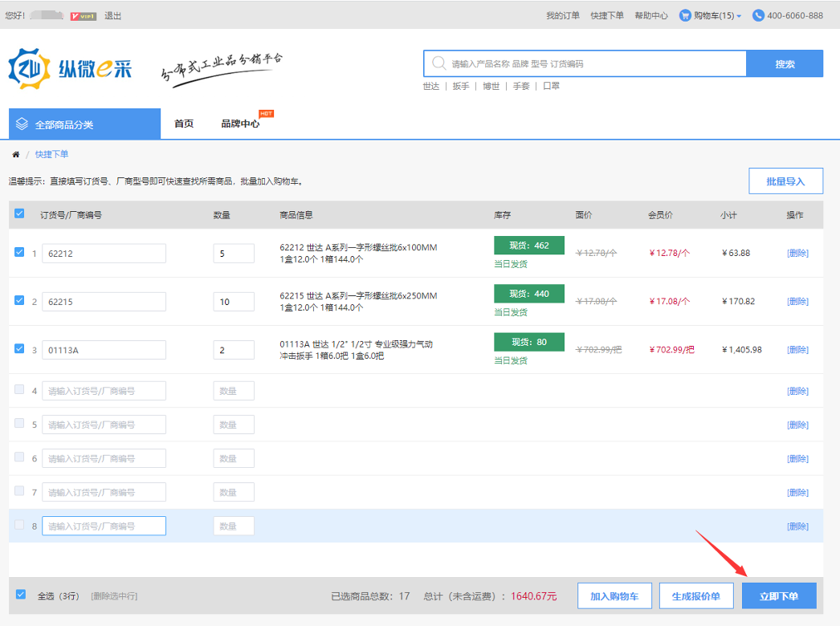The image size is (840, 626).
Task: Check the checkbox for empty row 4
Action: (19, 390)
